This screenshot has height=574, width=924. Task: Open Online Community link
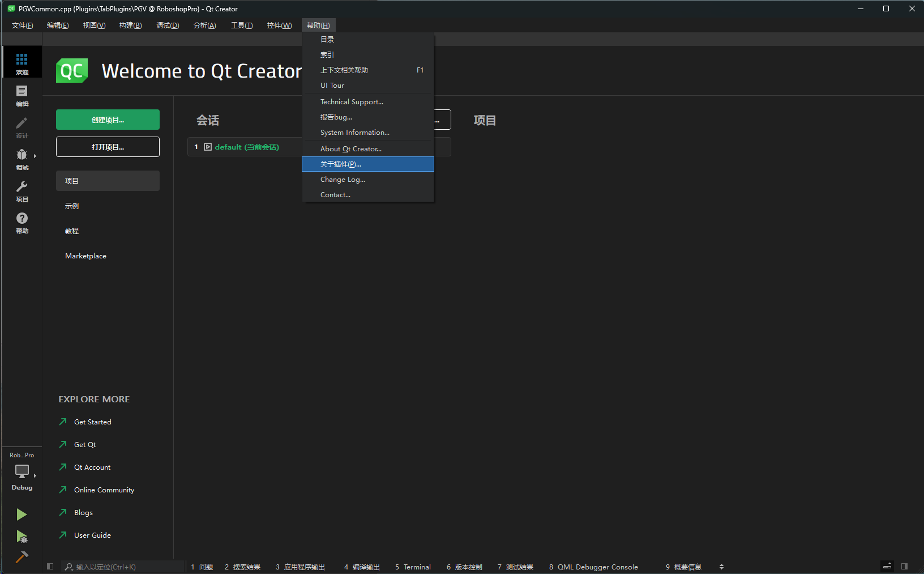pyautogui.click(x=97, y=490)
